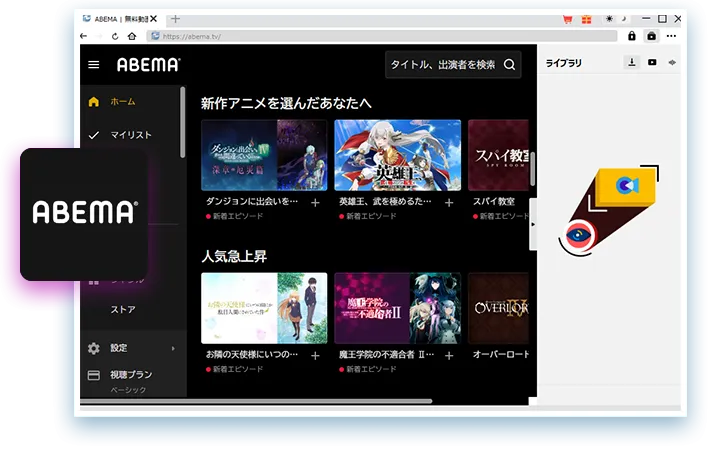Open the スパイ教室 thumbnail

(498, 155)
